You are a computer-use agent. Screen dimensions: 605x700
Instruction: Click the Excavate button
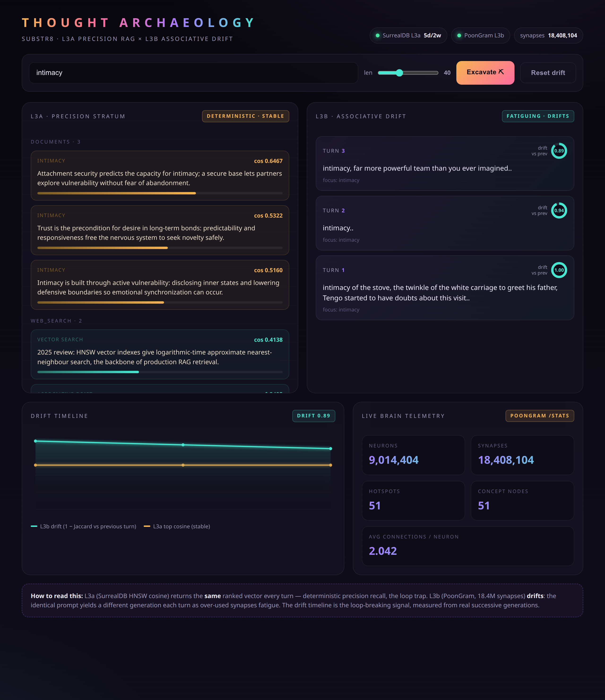tap(485, 73)
